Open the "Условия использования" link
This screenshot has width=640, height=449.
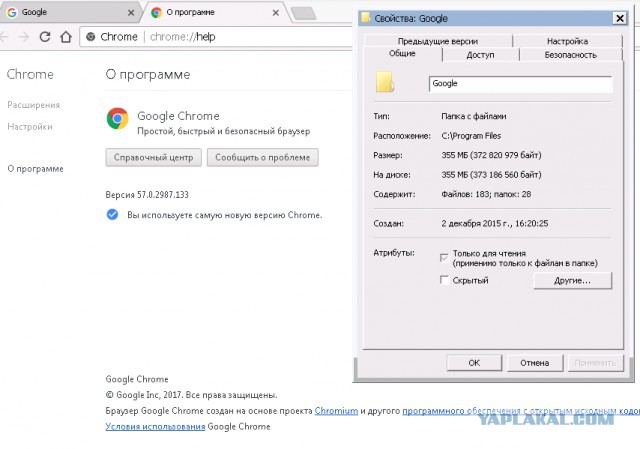155,427
